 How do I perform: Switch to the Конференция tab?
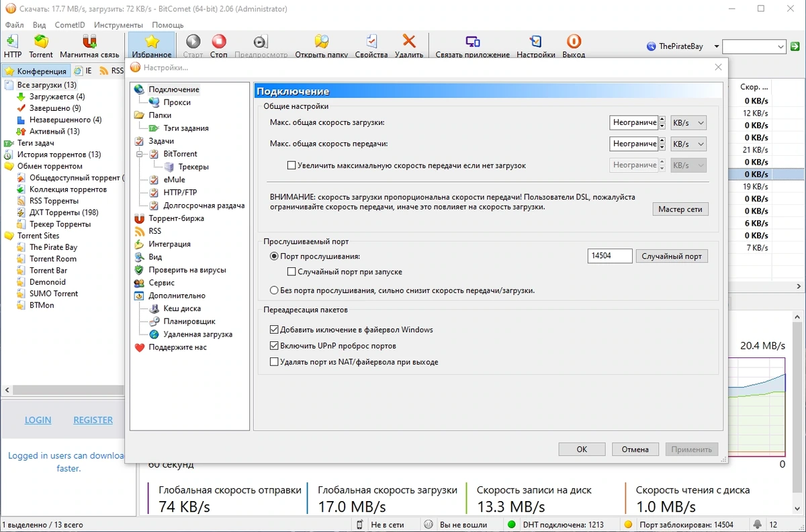coord(36,71)
